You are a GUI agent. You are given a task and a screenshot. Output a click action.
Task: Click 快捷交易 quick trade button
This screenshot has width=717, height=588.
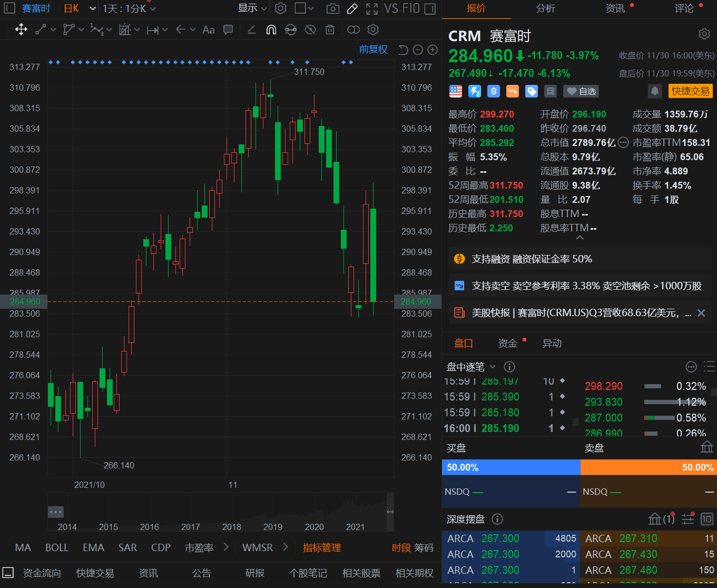click(690, 91)
